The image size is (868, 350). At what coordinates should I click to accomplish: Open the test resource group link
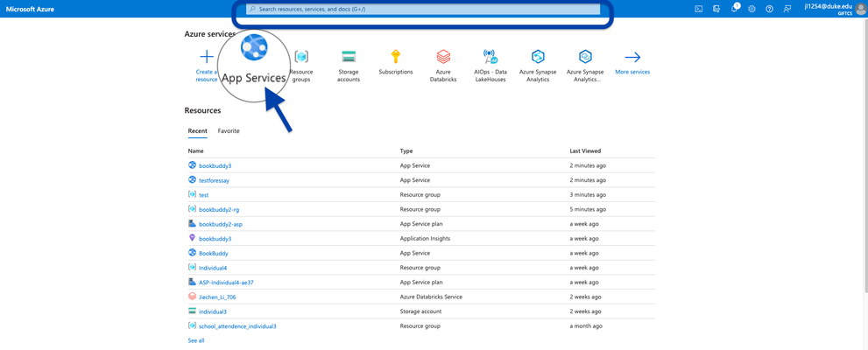204,195
